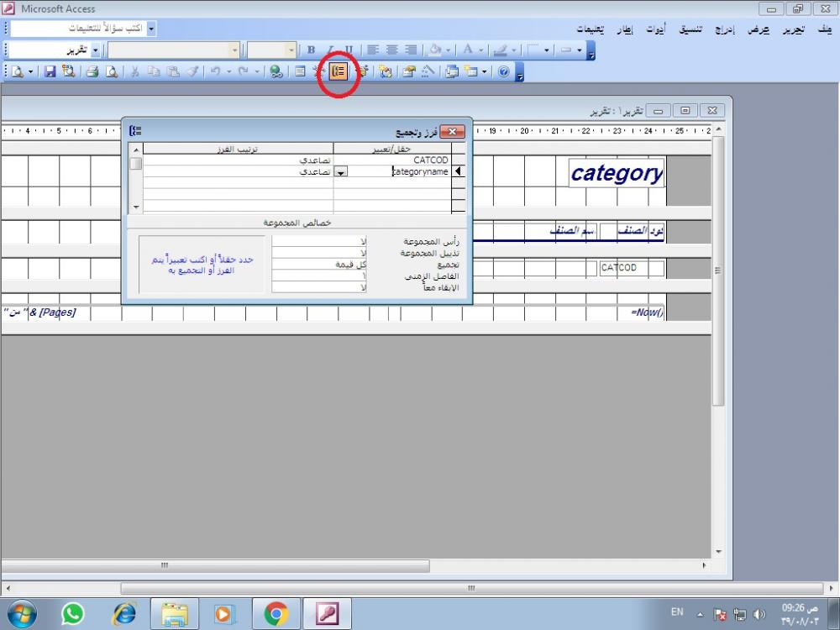Screen dimensions: 840x630
Task: Click the Line/Border Color pen button
Action: (x=500, y=50)
